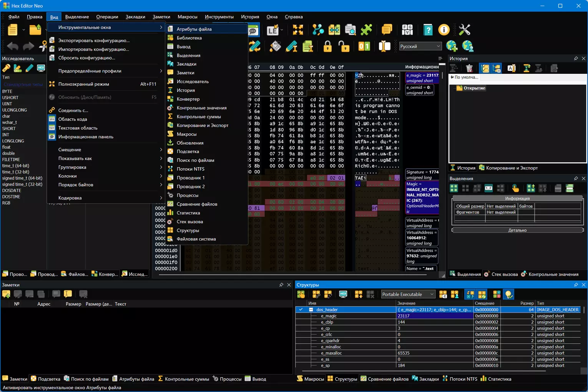Screen dimensions: 588x392
Task: Click the Детально button in Выделения panel
Action: (x=517, y=230)
